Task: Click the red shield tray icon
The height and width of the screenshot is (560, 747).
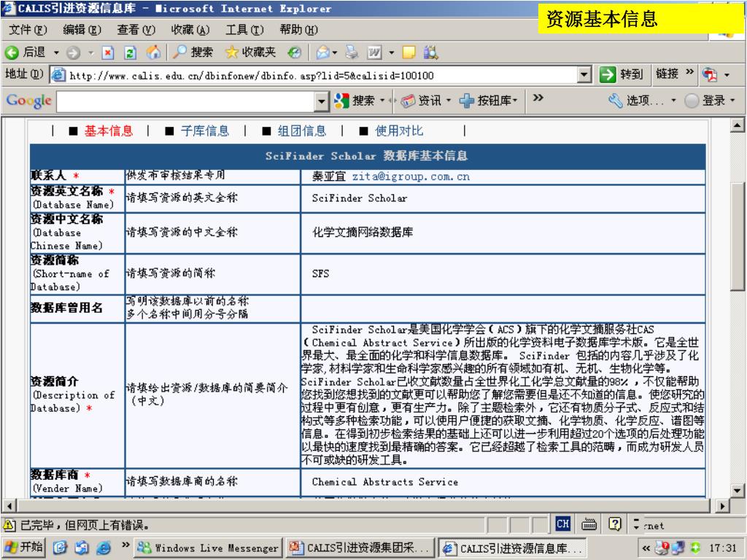Action: pos(662,548)
